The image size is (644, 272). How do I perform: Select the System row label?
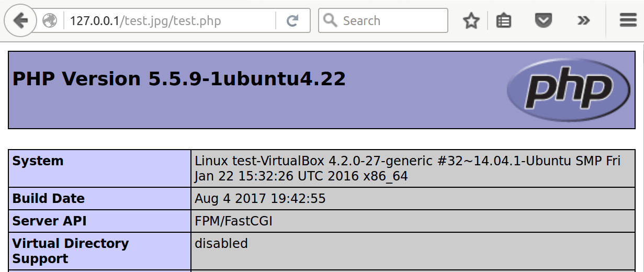pos(38,161)
